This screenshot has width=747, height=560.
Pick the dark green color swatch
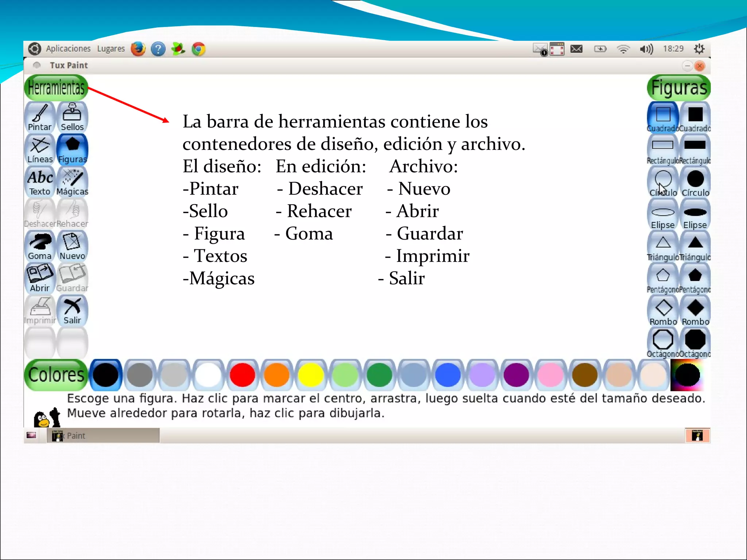(x=379, y=375)
